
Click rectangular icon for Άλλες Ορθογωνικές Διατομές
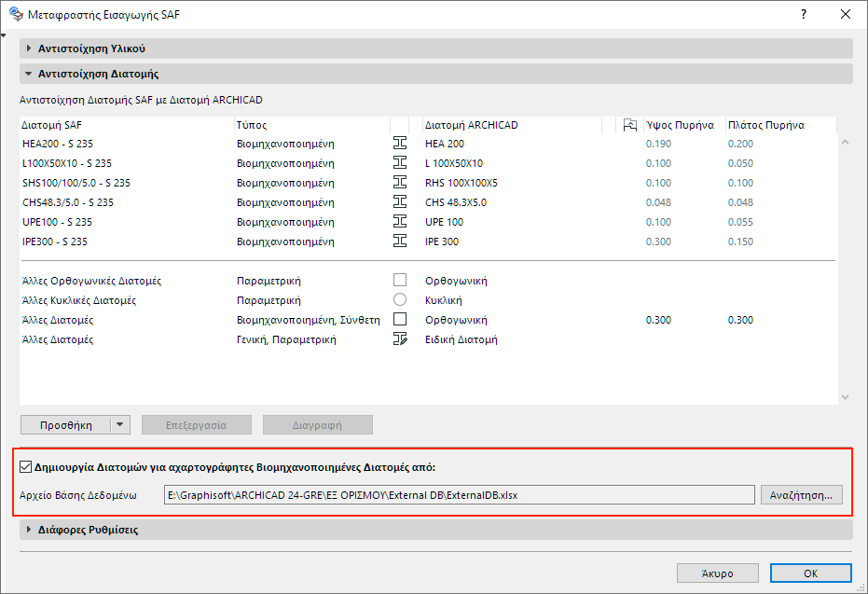tap(400, 280)
